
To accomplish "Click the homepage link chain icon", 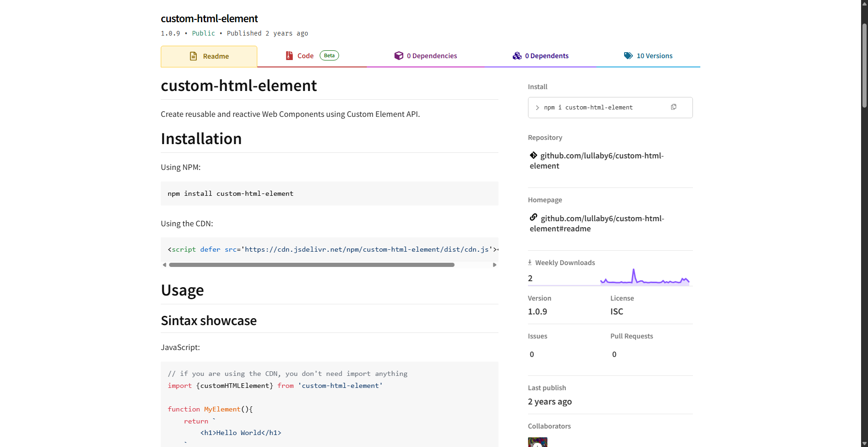I will click(x=534, y=217).
